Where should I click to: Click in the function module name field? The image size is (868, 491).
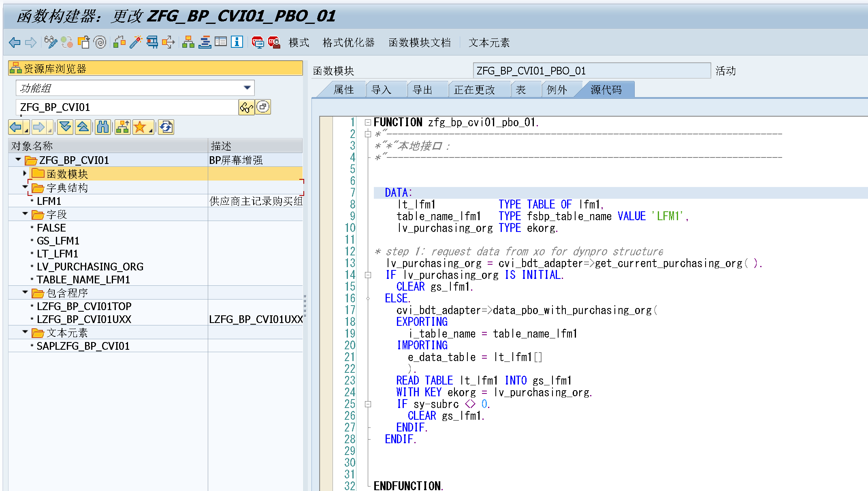point(591,71)
